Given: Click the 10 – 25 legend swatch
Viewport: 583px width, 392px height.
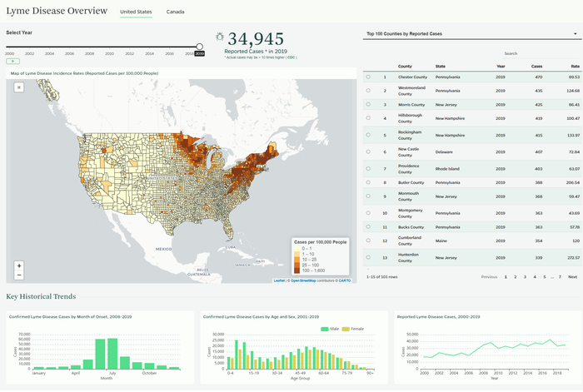Looking at the screenshot, I should point(297,260).
